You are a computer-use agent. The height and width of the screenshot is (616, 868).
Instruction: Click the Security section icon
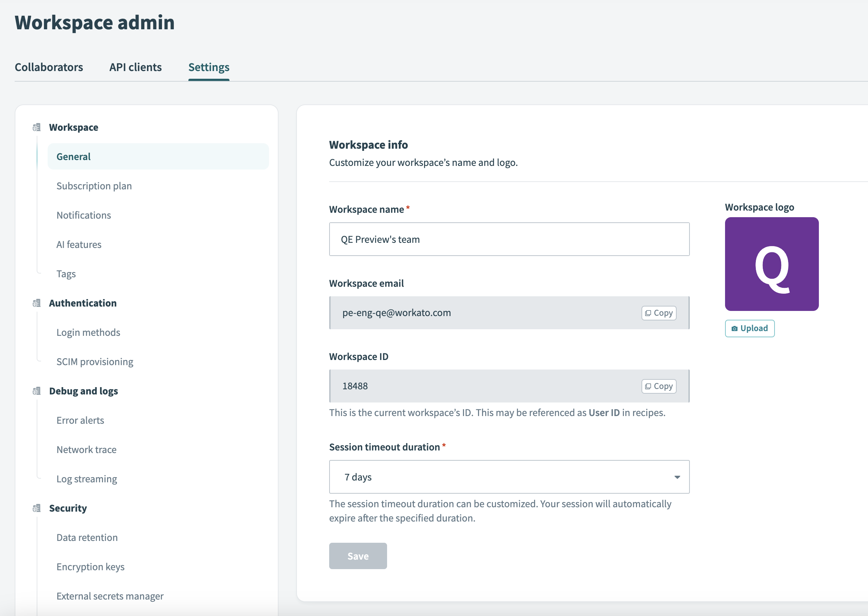pyautogui.click(x=35, y=508)
